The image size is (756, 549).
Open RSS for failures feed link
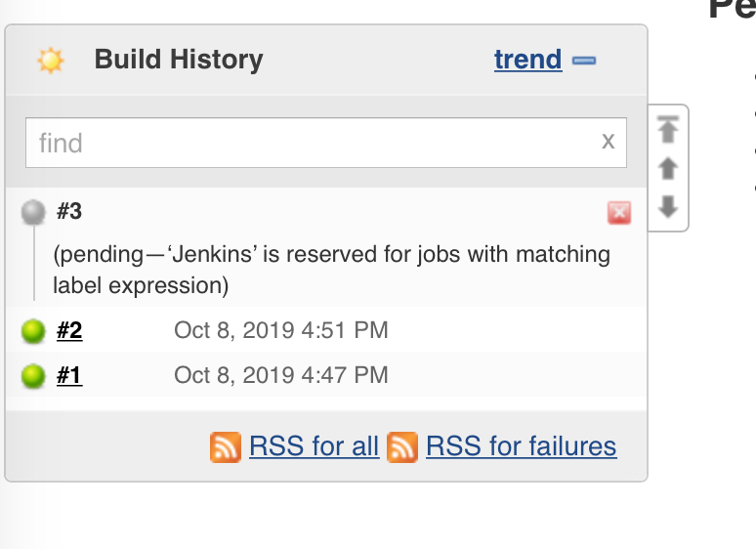(x=522, y=445)
